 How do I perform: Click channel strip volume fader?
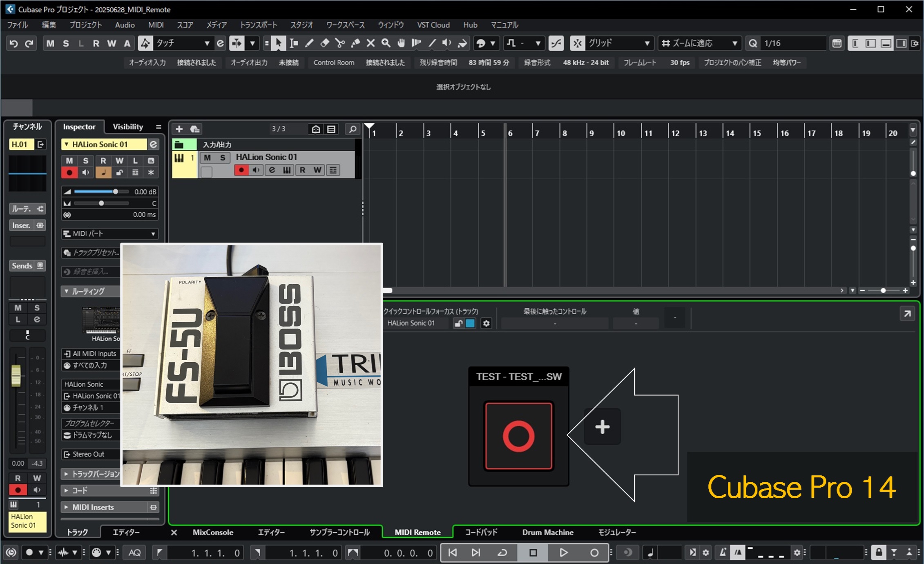coord(16,375)
